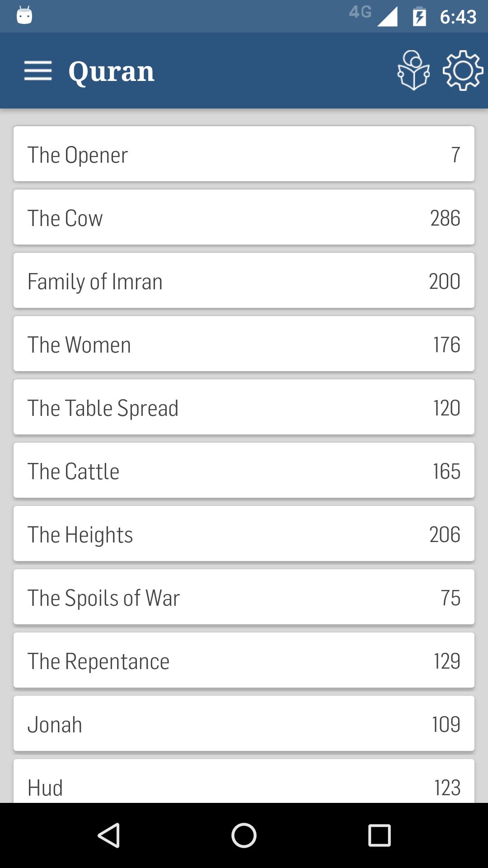Select Family of Imran from the list
The width and height of the screenshot is (488, 868).
pyautogui.click(x=244, y=280)
